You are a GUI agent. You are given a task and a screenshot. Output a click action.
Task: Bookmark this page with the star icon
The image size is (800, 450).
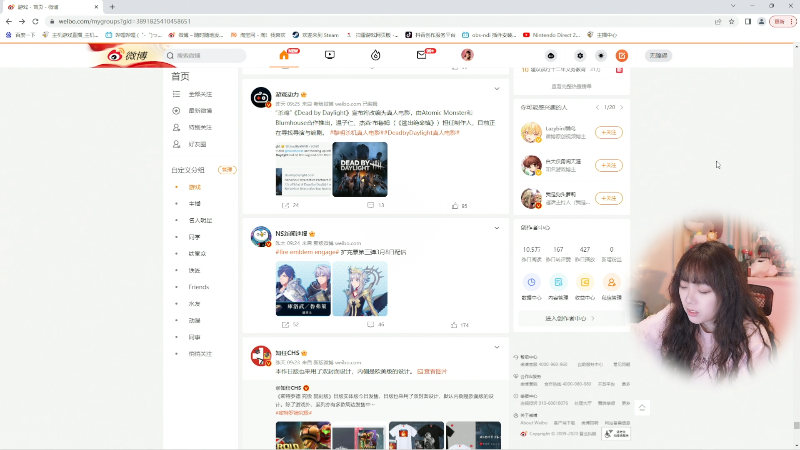(732, 21)
